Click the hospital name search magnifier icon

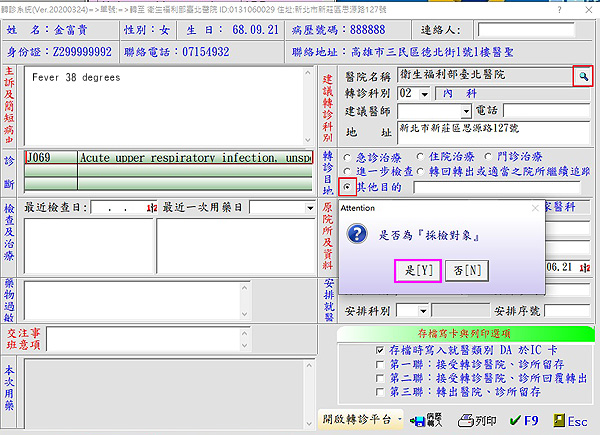click(x=582, y=75)
